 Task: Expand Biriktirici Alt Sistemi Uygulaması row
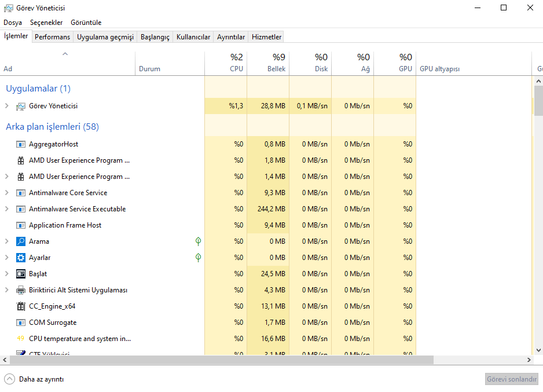[6, 290]
